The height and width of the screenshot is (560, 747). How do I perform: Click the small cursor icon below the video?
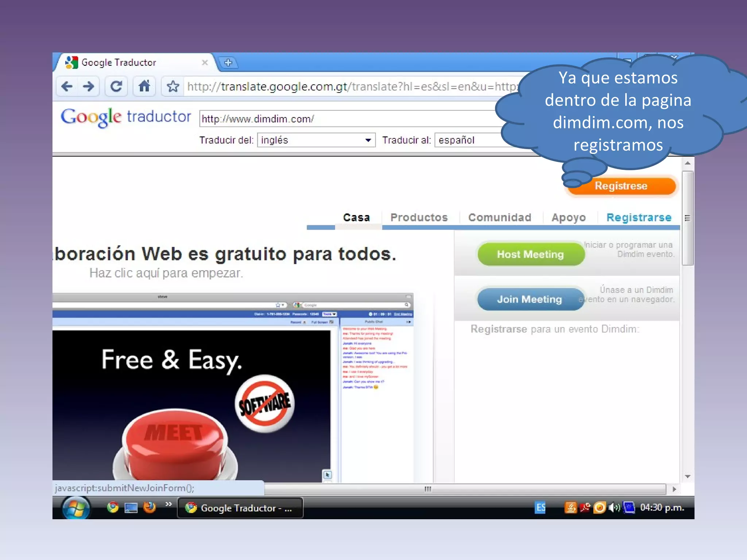coord(327,475)
